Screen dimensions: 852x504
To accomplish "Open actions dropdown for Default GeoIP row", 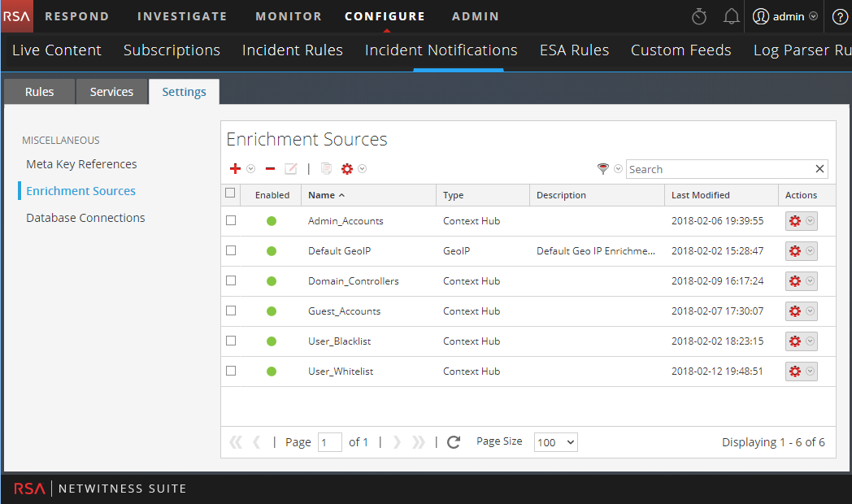I will [x=810, y=251].
